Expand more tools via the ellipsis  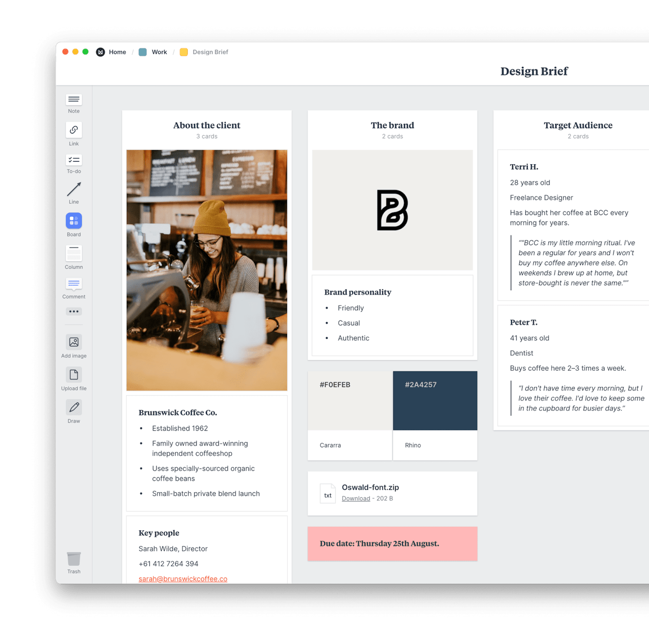(74, 311)
